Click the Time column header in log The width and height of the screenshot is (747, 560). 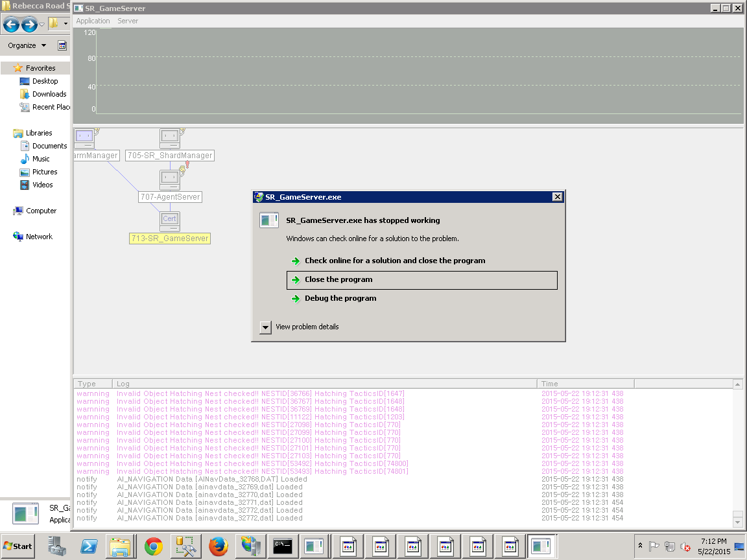[586, 384]
